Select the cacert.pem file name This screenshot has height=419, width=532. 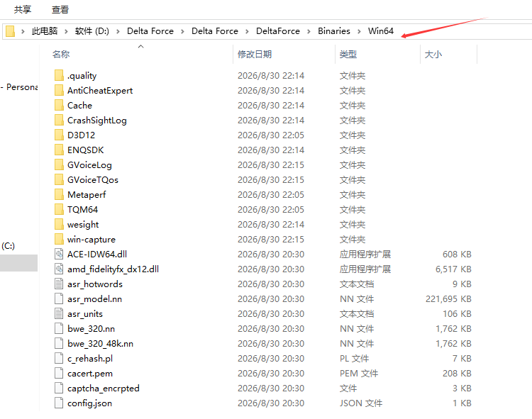pyautogui.click(x=90, y=374)
